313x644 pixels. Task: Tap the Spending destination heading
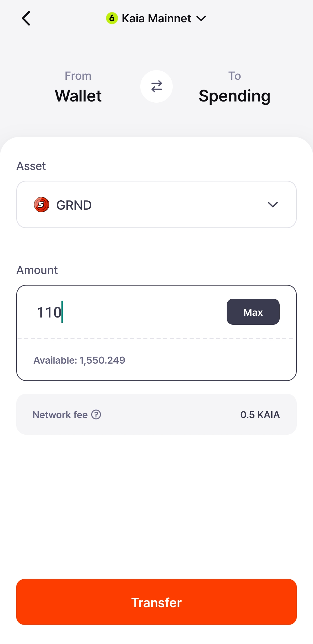tap(234, 96)
